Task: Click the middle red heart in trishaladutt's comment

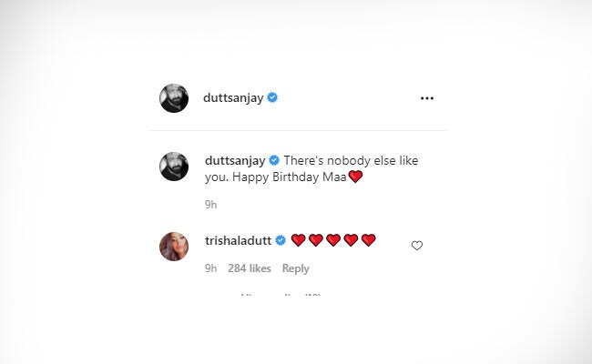Action: [x=333, y=240]
